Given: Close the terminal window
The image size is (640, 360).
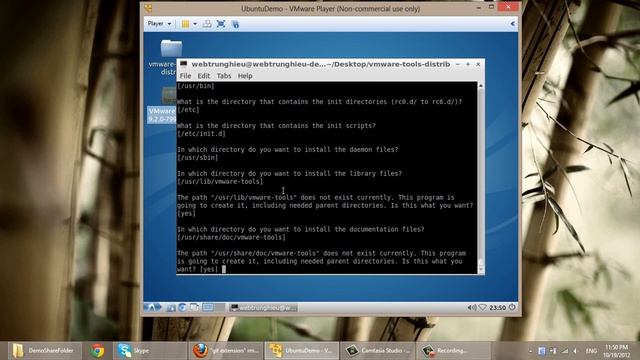Looking at the screenshot, I should click(x=478, y=64).
